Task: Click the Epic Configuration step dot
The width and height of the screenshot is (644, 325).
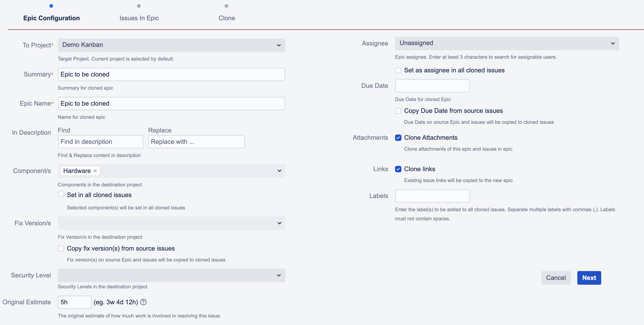Action: (x=51, y=6)
